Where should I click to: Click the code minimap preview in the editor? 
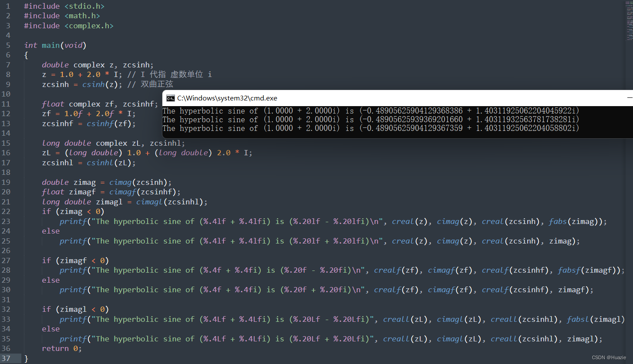tap(630, 21)
